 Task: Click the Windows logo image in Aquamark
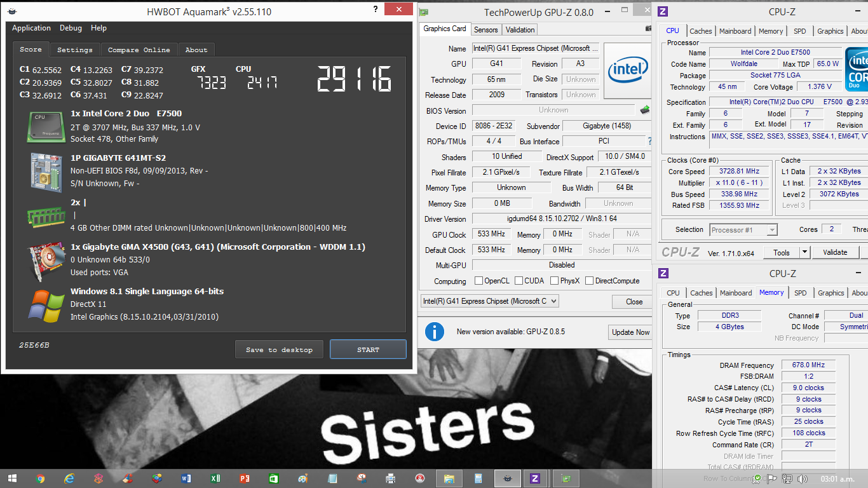tap(46, 306)
